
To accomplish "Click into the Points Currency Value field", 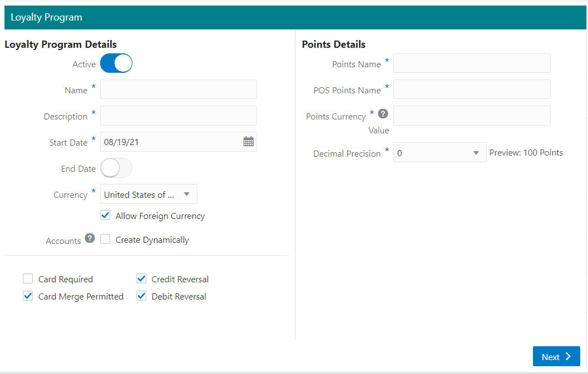I will pyautogui.click(x=472, y=116).
